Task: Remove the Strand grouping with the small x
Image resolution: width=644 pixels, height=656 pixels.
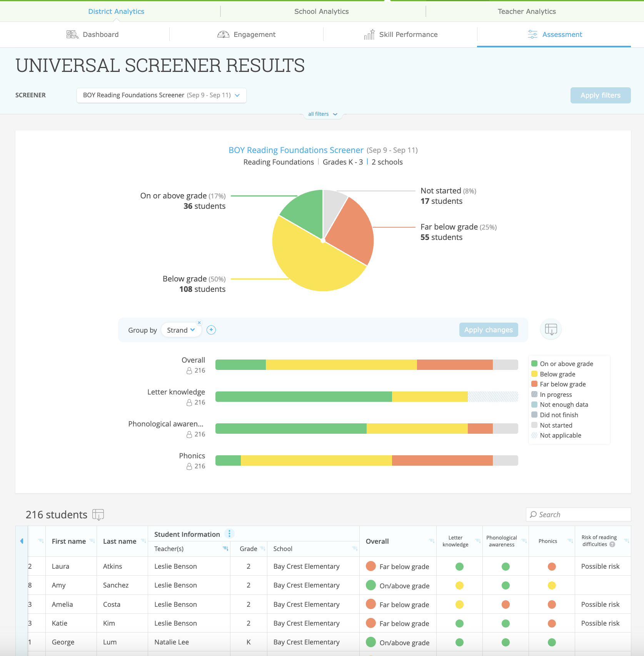Action: click(x=199, y=323)
